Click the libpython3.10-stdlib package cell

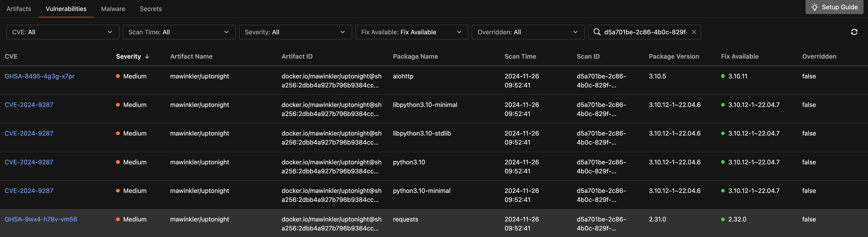(422, 134)
